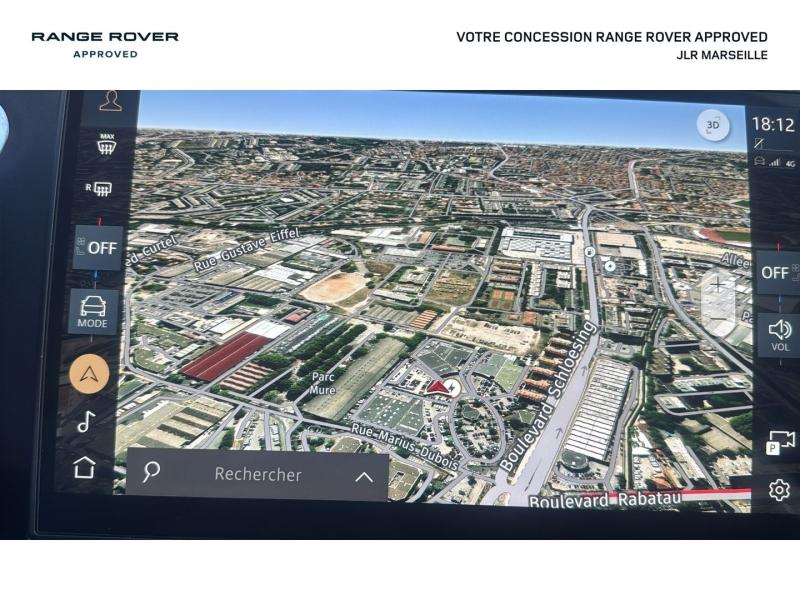800x600 pixels.
Task: Switch the map view with the 3D button
Action: point(712,126)
